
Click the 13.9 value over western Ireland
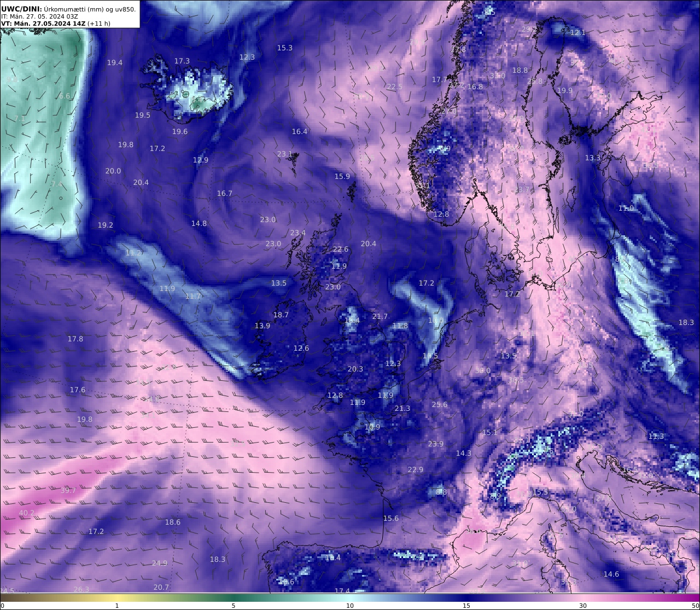pos(262,326)
